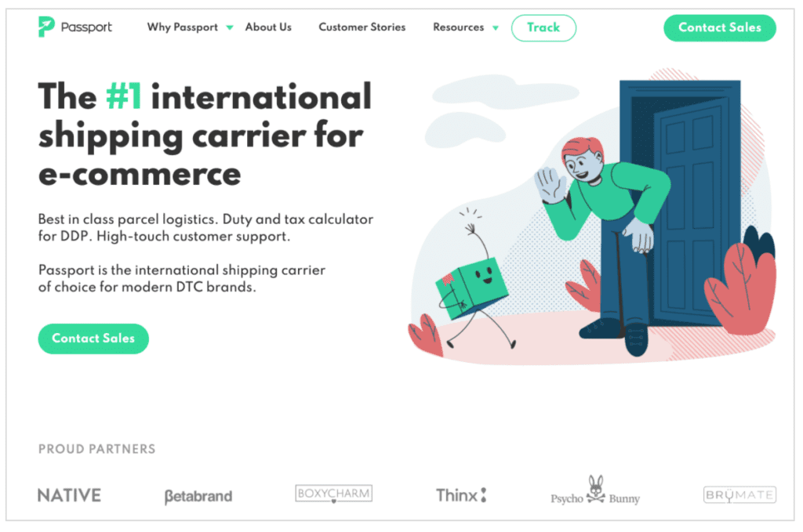Expand the Resources dropdown arrow

496,28
